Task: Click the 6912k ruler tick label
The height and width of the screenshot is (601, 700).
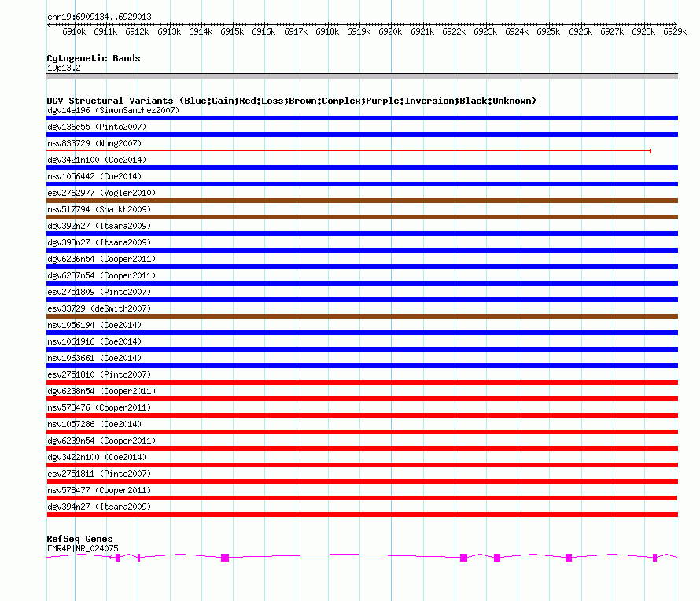Action: [137, 31]
